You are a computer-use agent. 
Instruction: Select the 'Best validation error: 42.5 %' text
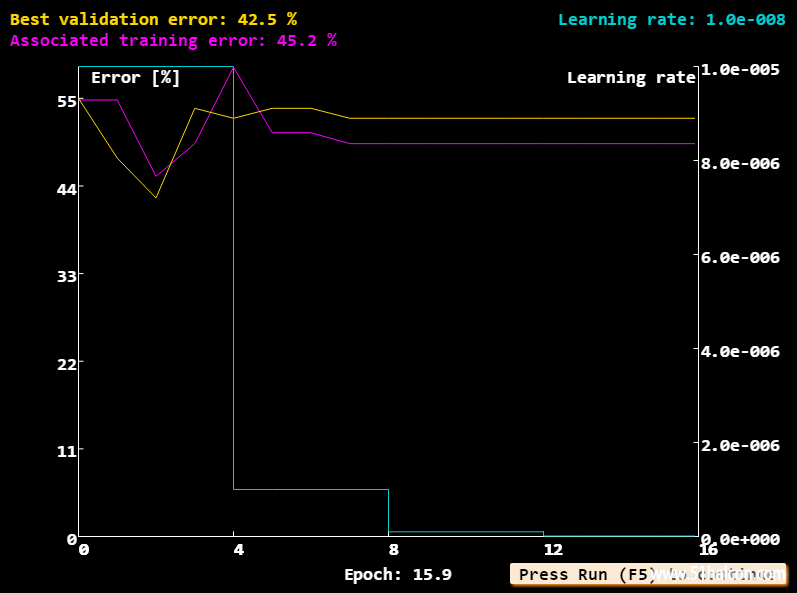pos(154,19)
